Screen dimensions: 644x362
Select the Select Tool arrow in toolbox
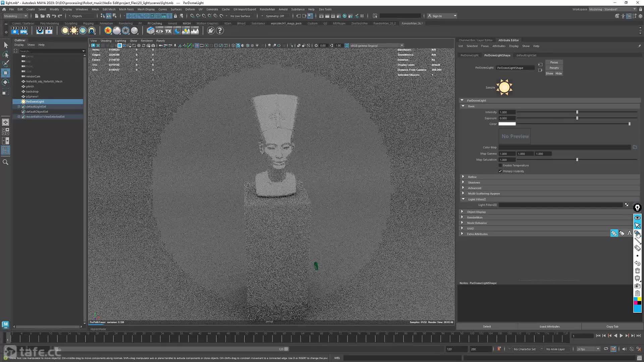[x=6, y=45]
